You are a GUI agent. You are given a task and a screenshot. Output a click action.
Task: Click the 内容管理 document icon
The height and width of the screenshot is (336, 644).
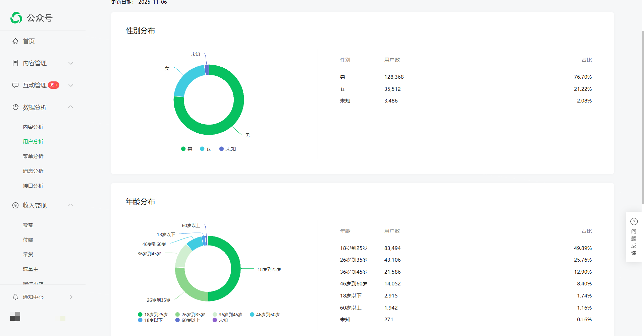(x=15, y=63)
